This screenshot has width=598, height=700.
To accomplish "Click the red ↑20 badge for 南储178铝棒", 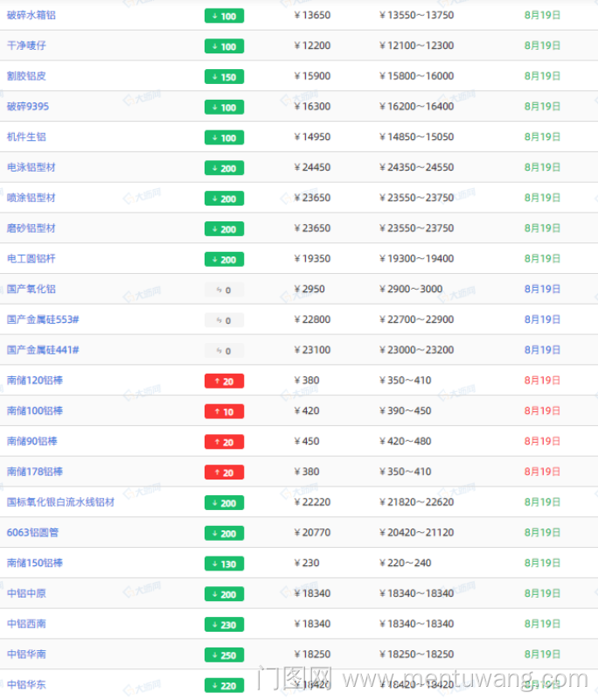I will click(x=224, y=472).
